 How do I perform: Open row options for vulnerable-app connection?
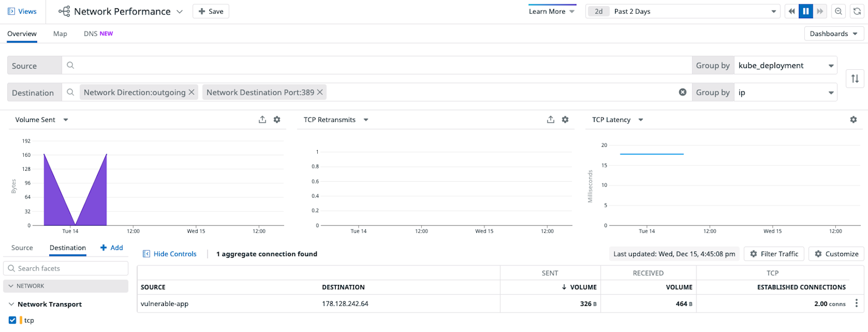856,303
